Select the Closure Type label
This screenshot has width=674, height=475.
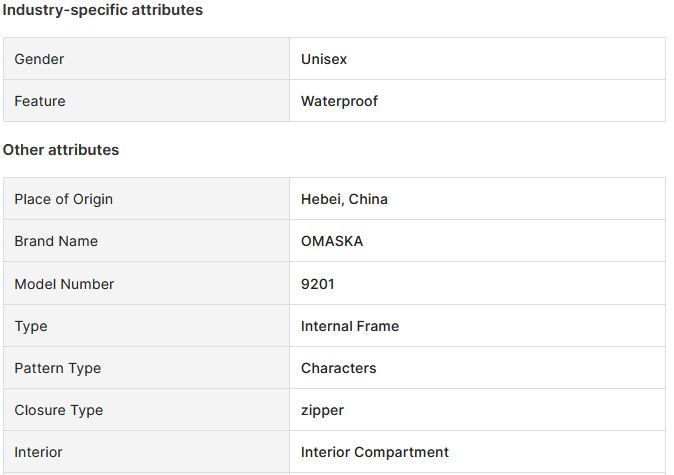(x=58, y=410)
